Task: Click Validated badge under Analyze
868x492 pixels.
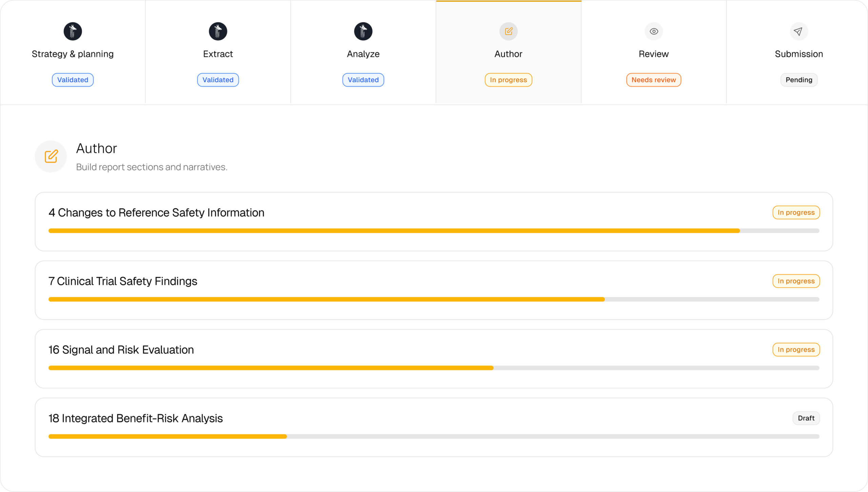Action: pyautogui.click(x=363, y=80)
